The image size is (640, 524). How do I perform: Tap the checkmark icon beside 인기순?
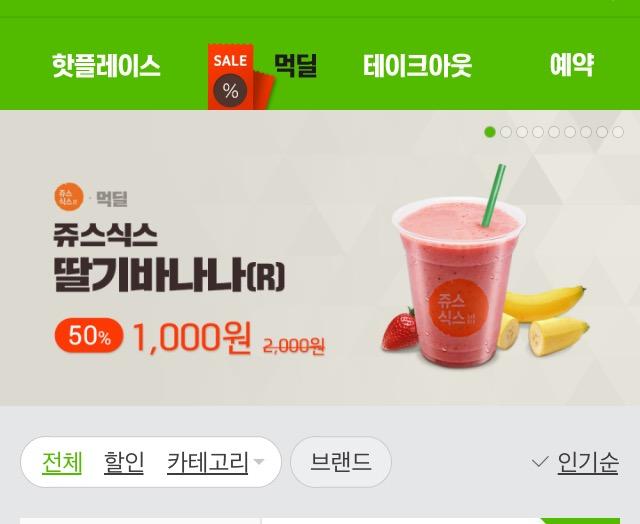(x=540, y=462)
